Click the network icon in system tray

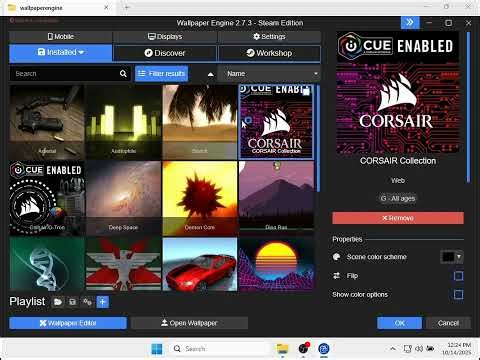pyautogui.click(x=407, y=349)
